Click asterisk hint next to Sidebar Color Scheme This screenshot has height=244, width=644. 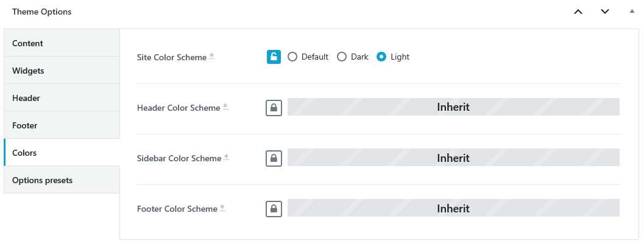(226, 157)
